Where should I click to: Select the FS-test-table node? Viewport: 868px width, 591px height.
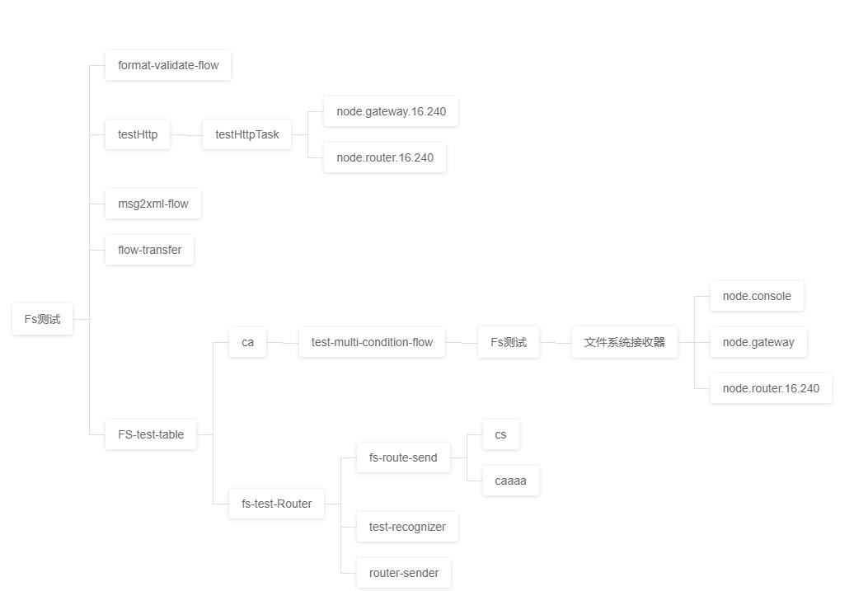point(151,434)
